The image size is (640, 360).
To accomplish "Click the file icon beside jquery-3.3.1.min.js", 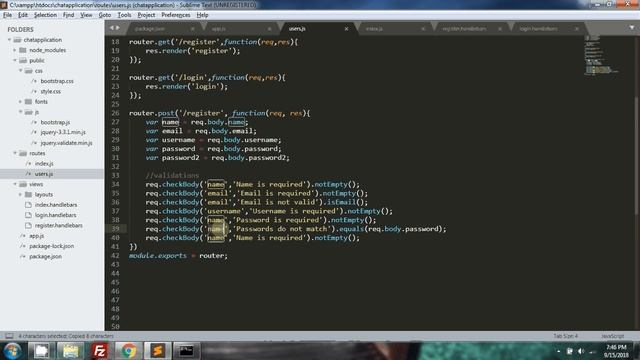I will click(34, 132).
